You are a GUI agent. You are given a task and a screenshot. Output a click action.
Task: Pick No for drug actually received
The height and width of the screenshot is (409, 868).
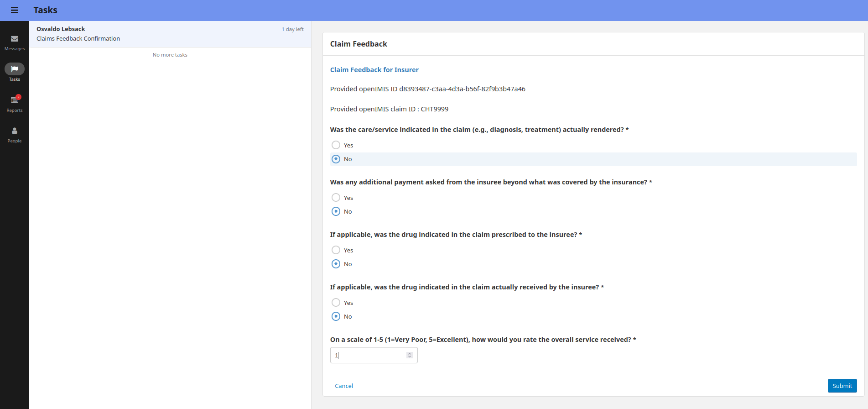(x=336, y=316)
